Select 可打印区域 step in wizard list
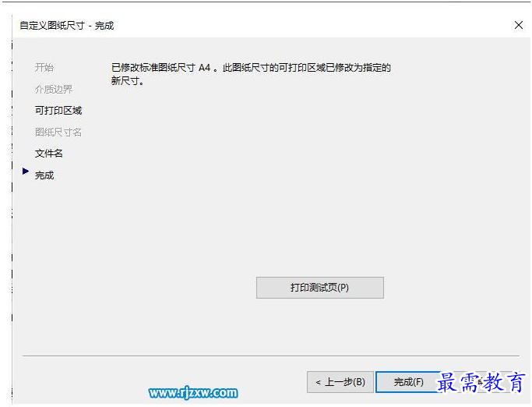Viewport: 532px width, 407px height. tap(58, 111)
